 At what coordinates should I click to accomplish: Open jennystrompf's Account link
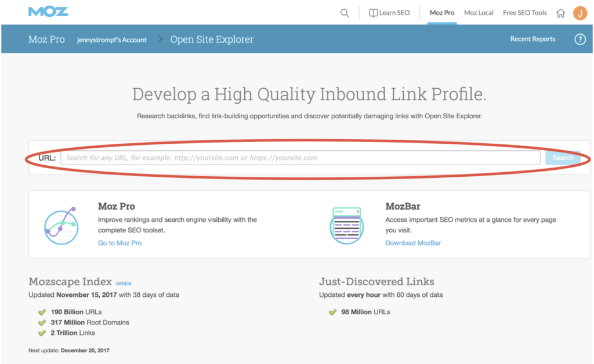(x=112, y=40)
